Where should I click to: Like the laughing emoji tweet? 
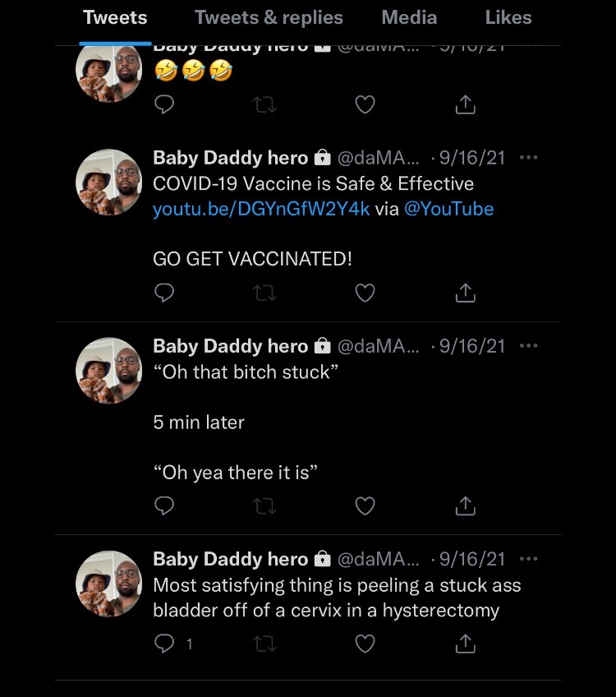click(x=365, y=104)
